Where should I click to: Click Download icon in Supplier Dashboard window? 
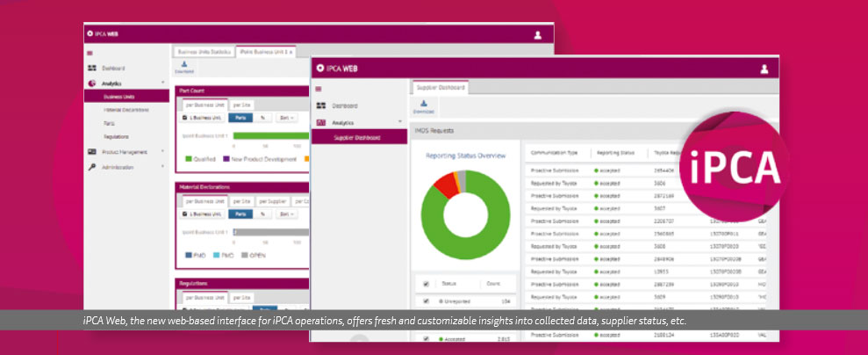[424, 106]
